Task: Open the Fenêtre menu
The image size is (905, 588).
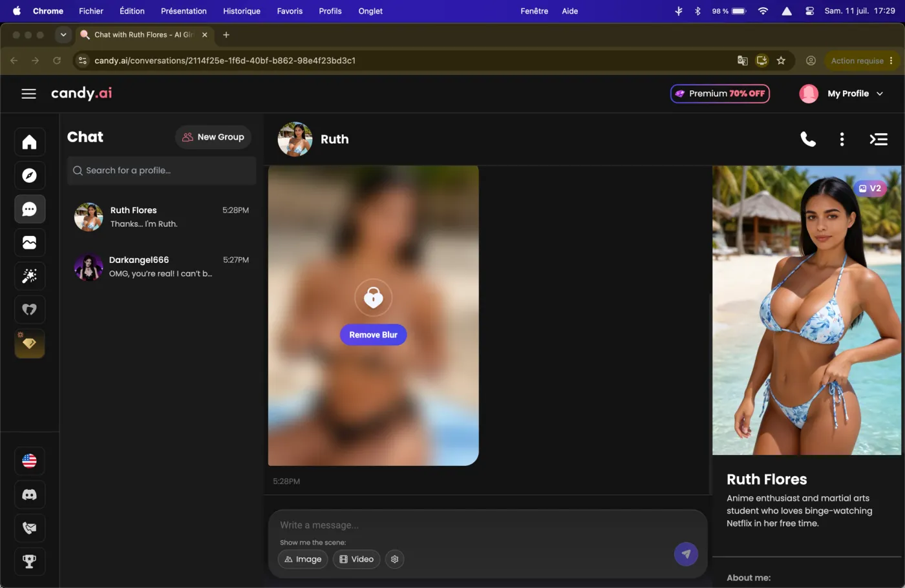Action: click(x=534, y=11)
